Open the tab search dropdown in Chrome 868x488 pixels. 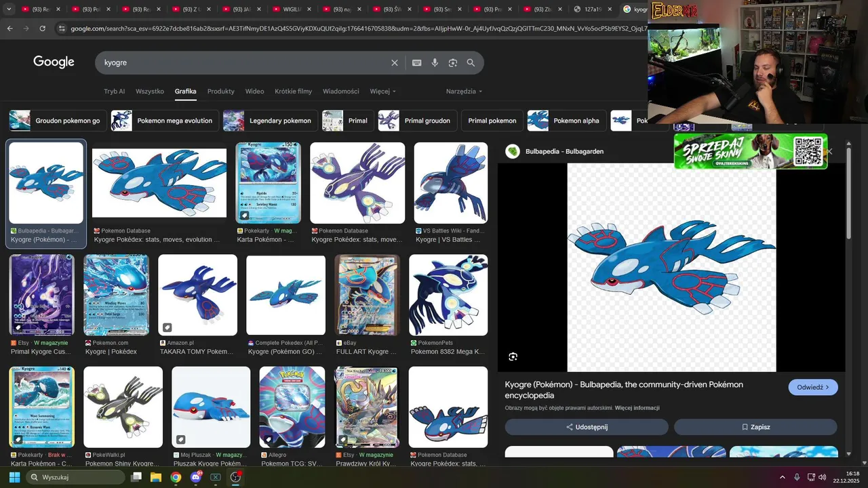pyautogui.click(x=7, y=9)
